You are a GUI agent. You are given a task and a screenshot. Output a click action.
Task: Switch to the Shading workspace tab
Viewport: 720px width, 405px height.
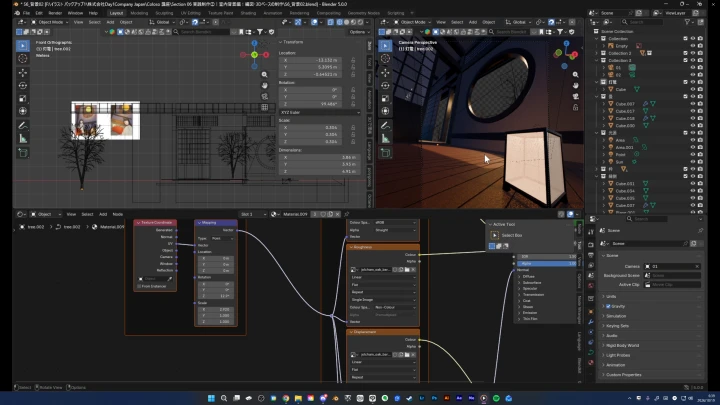point(248,13)
